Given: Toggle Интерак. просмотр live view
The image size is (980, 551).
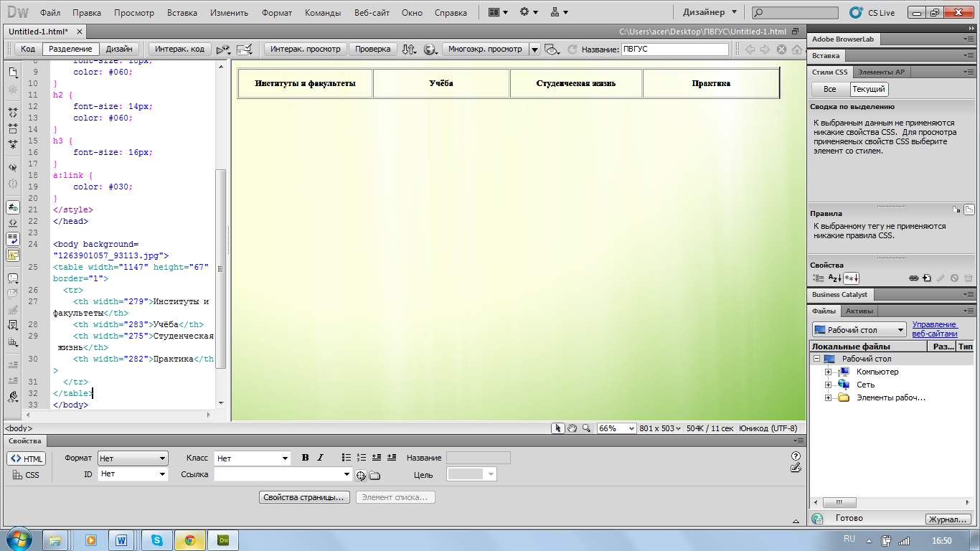Looking at the screenshot, I should click(x=306, y=50).
